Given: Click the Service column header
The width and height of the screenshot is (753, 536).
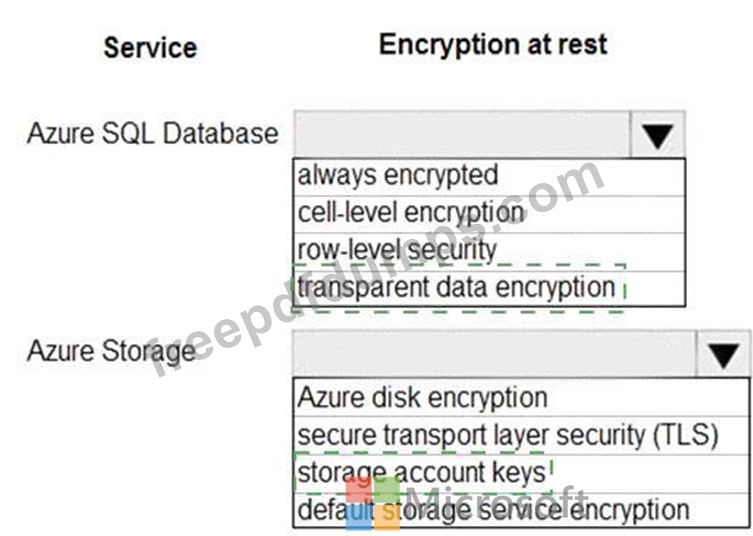Looking at the screenshot, I should coord(150,48).
